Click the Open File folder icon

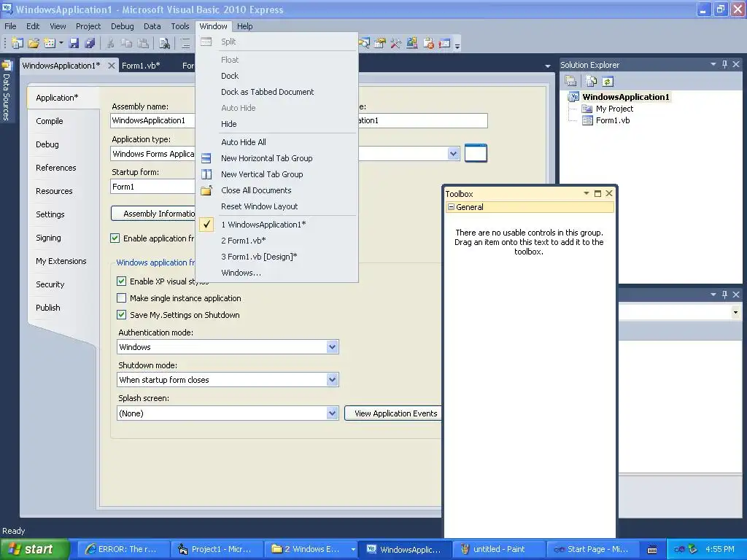34,43
